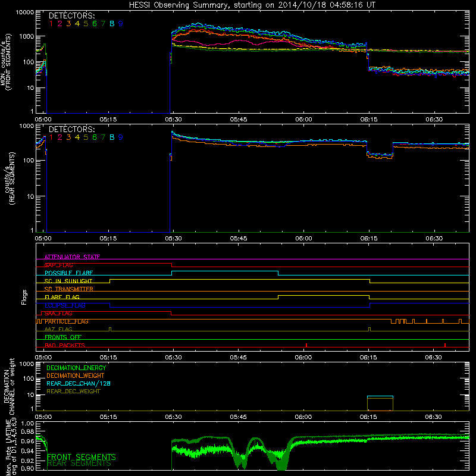Click the BAD_PACKETS spike after 06:30
The width and height of the screenshot is (476, 476).
[x=445, y=345]
